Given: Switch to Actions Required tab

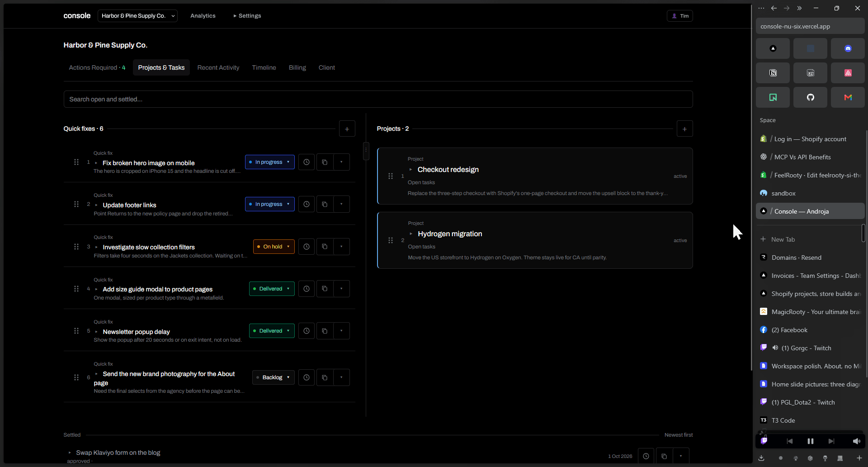Looking at the screenshot, I should pos(97,67).
